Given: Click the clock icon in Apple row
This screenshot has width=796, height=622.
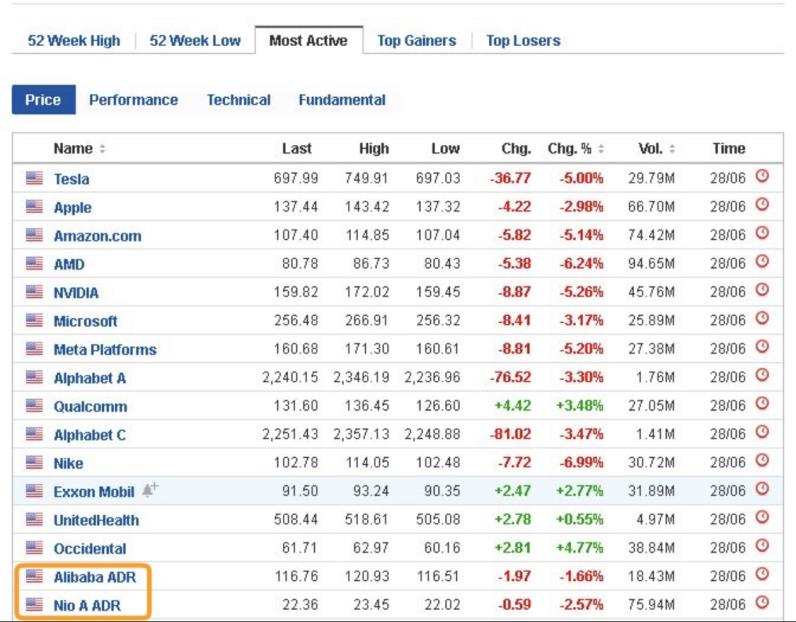Looking at the screenshot, I should [762, 205].
